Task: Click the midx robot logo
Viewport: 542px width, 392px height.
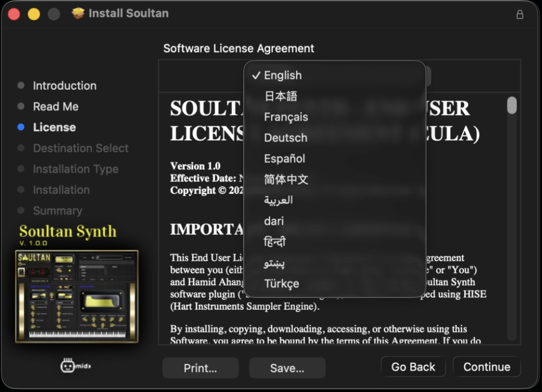Action: click(x=76, y=365)
